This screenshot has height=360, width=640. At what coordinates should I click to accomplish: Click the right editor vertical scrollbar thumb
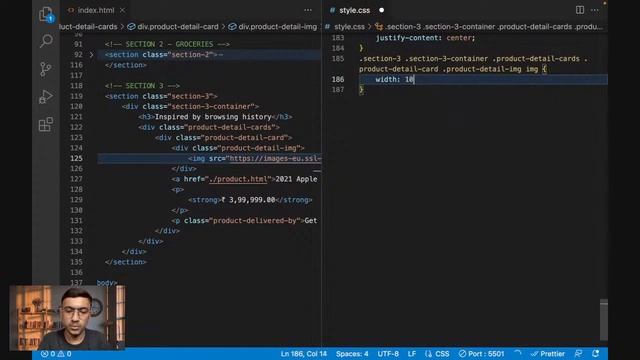click(604, 320)
